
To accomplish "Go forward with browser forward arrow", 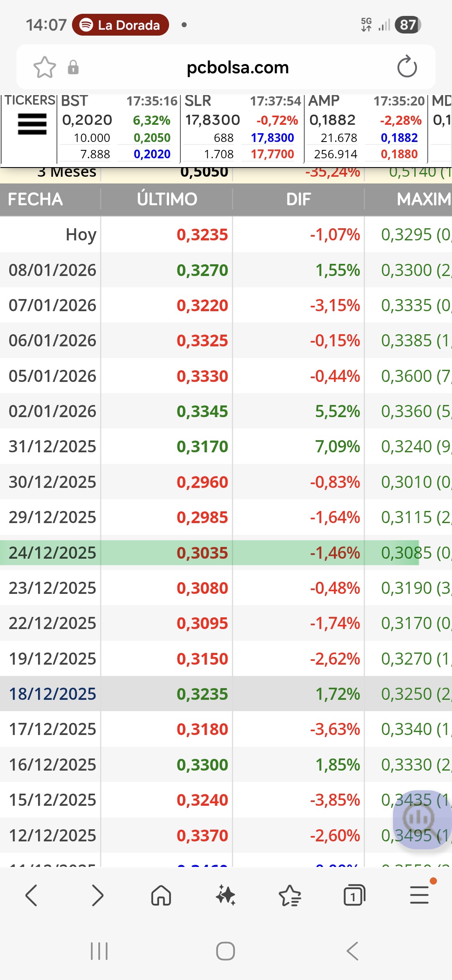I will (x=97, y=895).
